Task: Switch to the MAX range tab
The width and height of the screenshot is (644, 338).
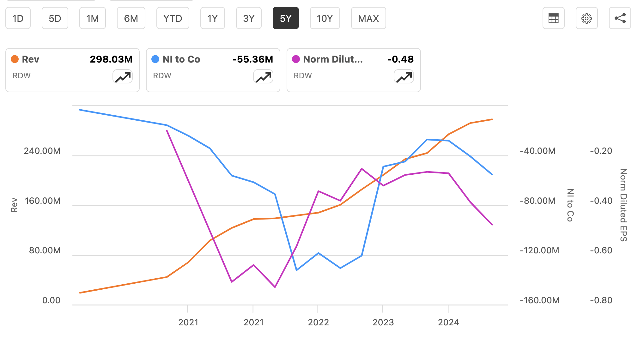Action: pos(368,18)
